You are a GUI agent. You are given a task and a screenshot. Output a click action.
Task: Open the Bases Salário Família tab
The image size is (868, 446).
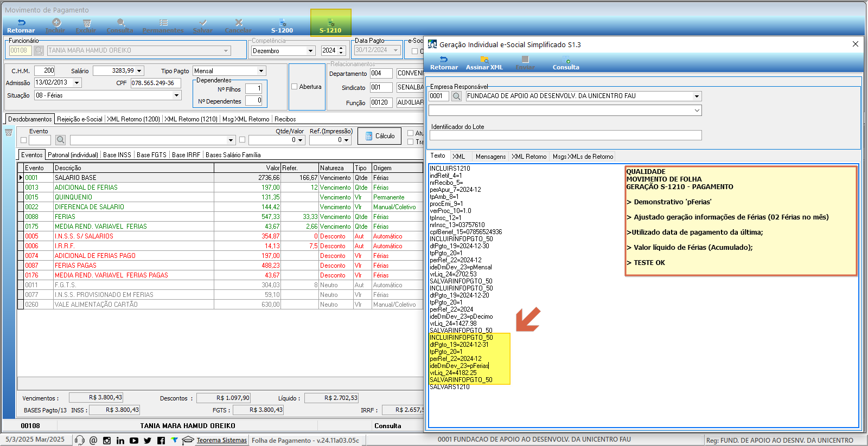click(233, 154)
